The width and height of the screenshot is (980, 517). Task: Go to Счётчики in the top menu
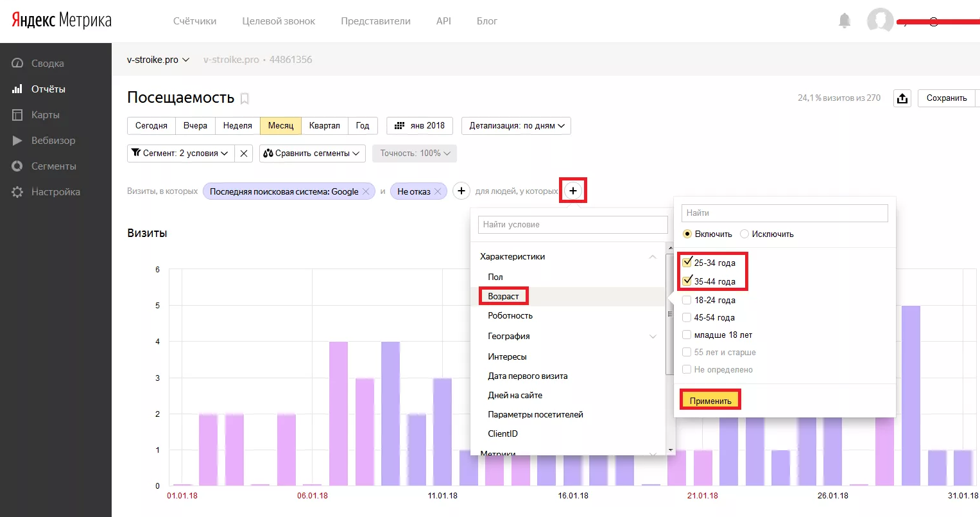click(x=194, y=21)
